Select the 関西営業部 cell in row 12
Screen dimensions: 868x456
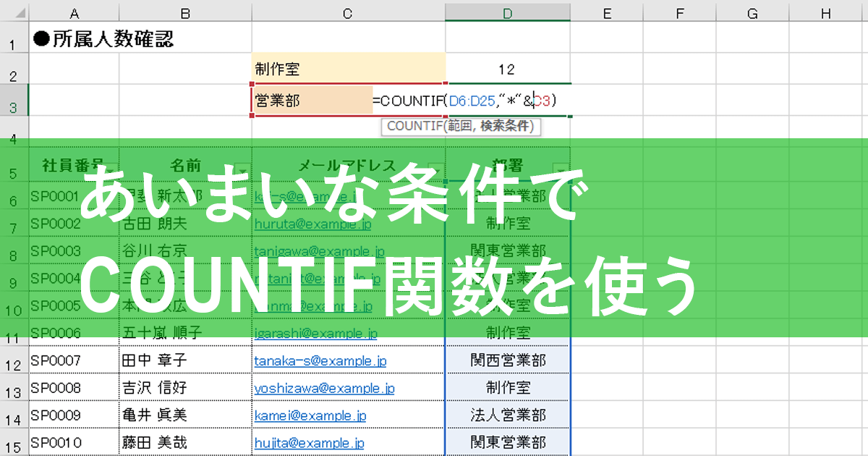508,360
